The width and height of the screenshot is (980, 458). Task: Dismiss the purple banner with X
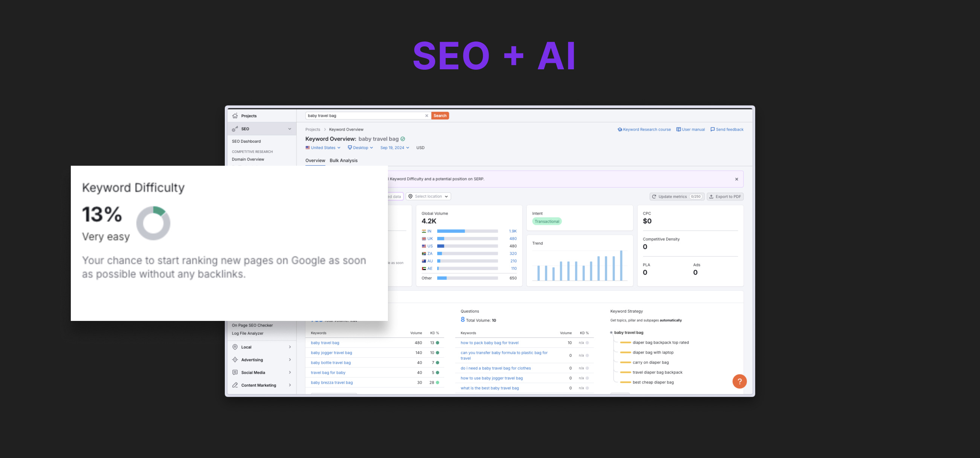pyautogui.click(x=737, y=179)
